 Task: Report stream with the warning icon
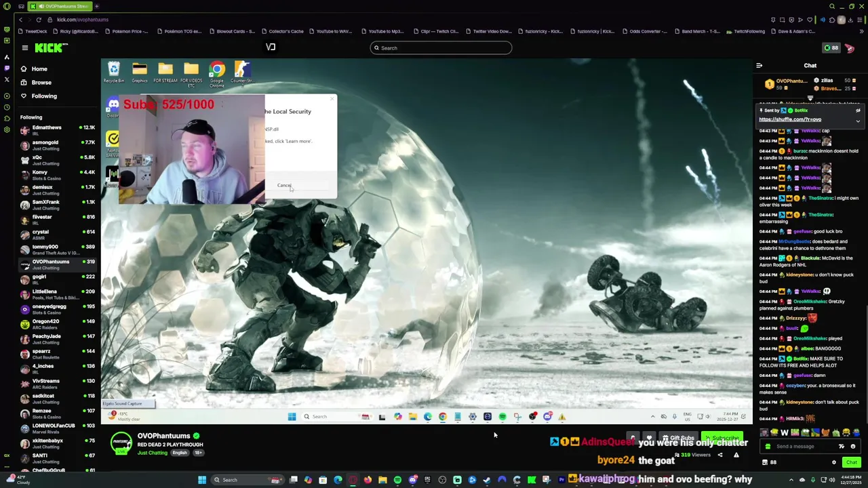tap(736, 455)
